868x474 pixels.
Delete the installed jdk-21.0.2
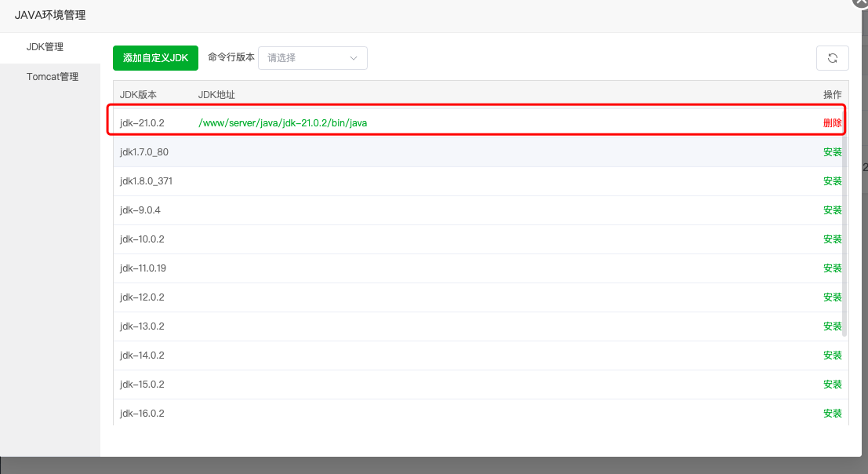tap(832, 123)
